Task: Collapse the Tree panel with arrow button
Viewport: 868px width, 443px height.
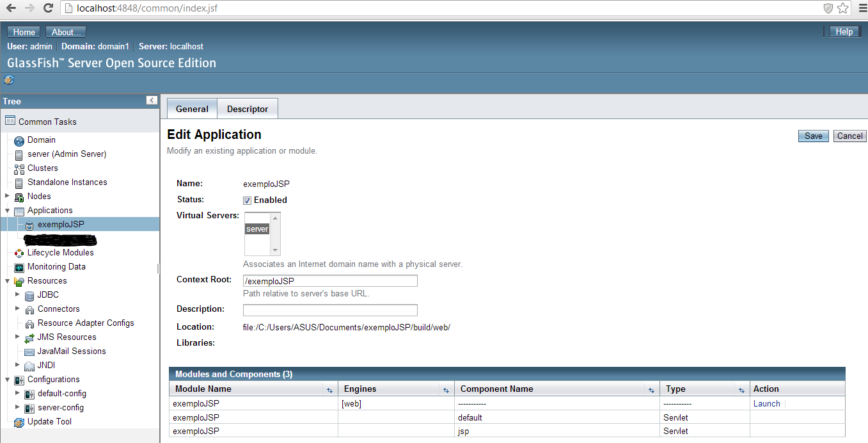Action: [152, 101]
